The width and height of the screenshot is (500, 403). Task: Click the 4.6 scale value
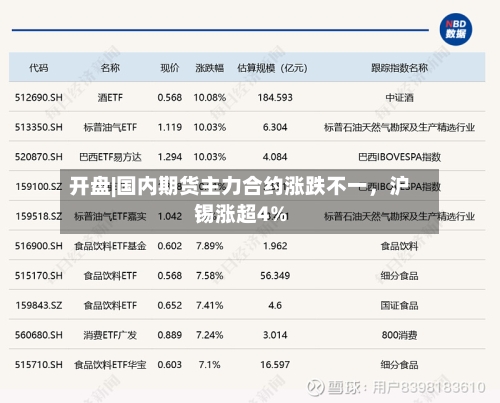coord(275,305)
